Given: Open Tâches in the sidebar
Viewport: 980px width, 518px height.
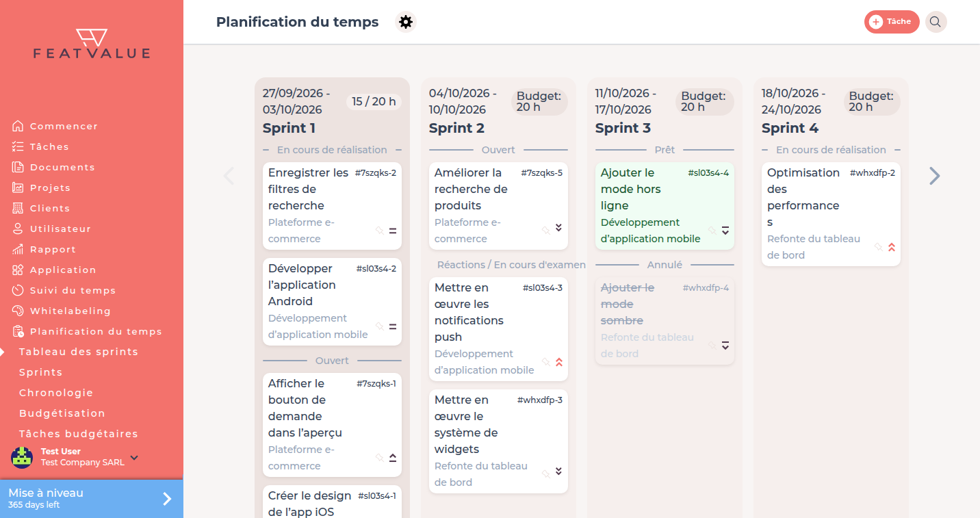Looking at the screenshot, I should tap(49, 146).
